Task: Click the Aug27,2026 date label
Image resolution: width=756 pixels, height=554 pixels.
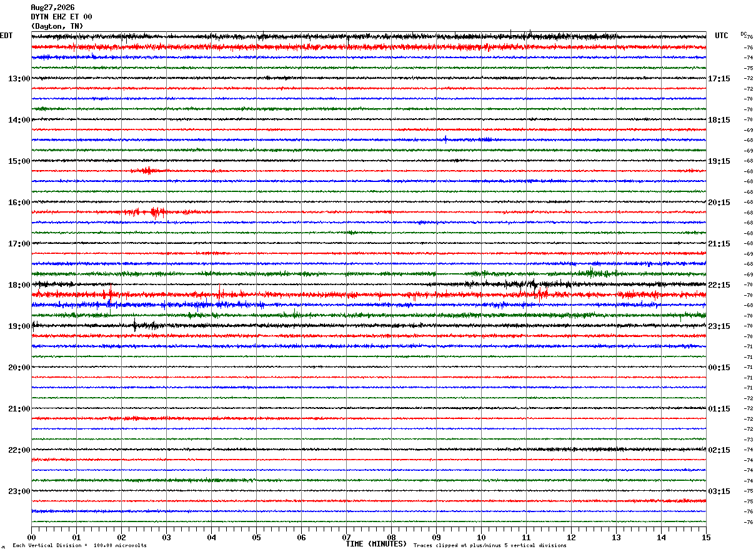Action: tap(52, 8)
